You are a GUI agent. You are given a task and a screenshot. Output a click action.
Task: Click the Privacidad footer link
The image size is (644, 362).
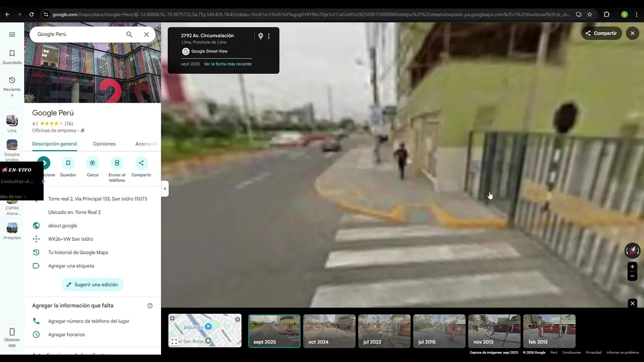594,352
